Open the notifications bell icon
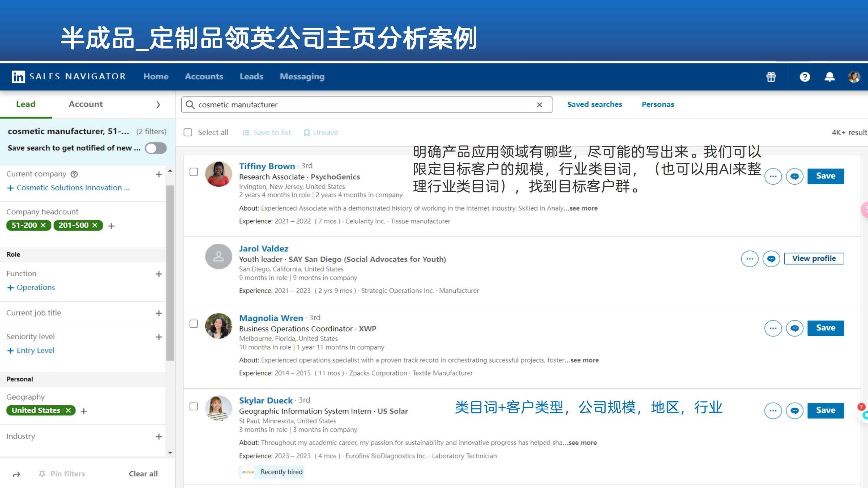 tap(829, 77)
